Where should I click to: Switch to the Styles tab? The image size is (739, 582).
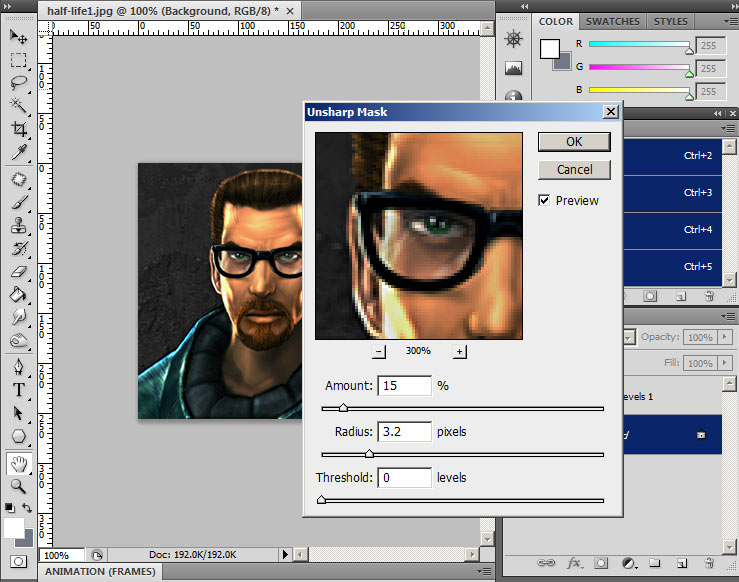(x=670, y=22)
